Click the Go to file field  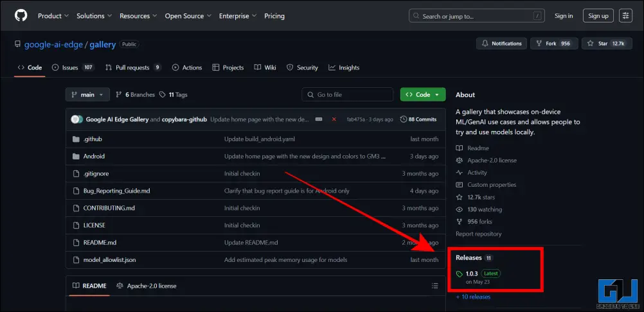[x=347, y=94]
